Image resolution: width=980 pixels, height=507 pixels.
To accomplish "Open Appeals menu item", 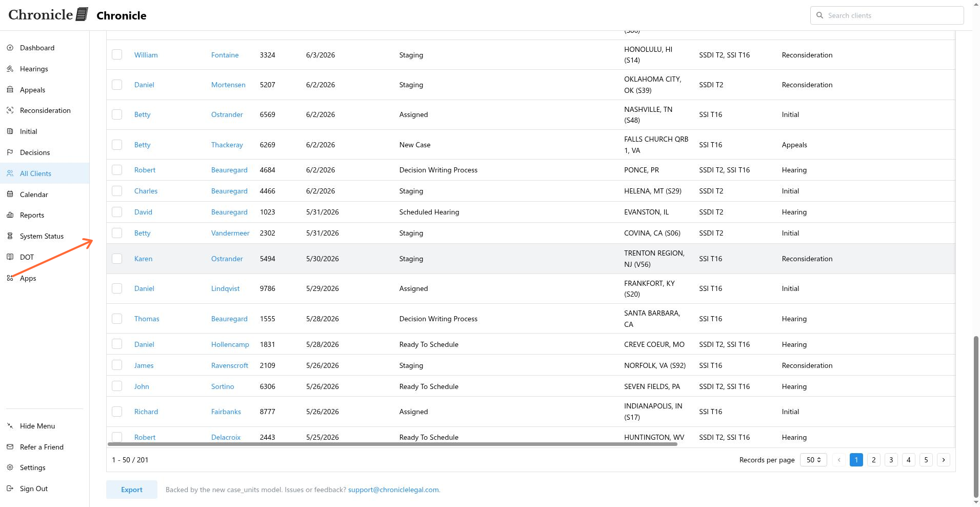I will tap(45, 90).
